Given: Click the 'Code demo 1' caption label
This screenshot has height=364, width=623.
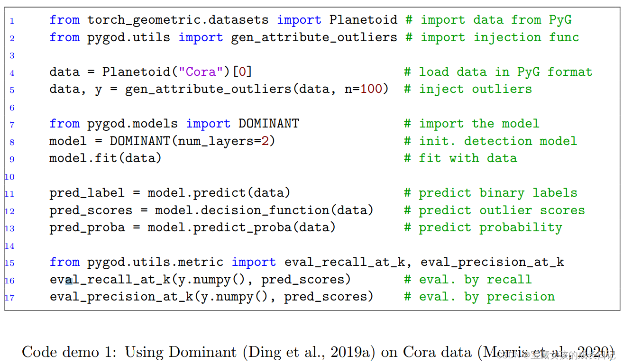Looking at the screenshot, I should coord(66,352).
